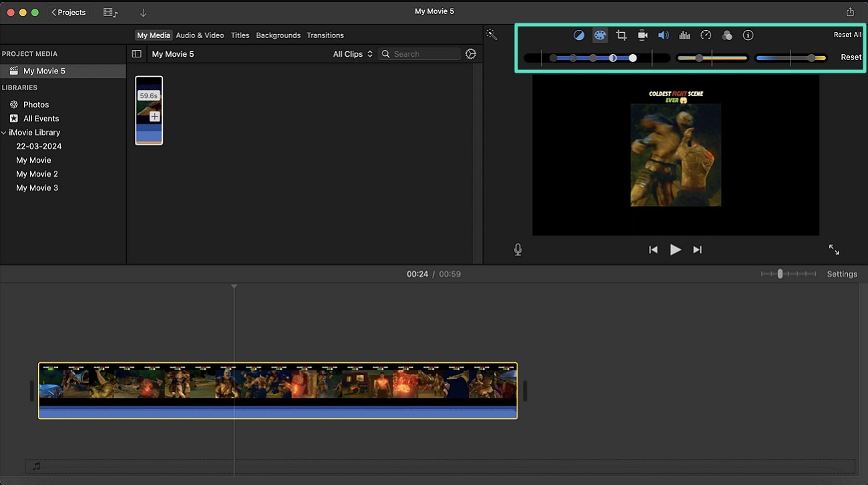
Task: Open the All Clips filter dropdown
Action: (353, 54)
